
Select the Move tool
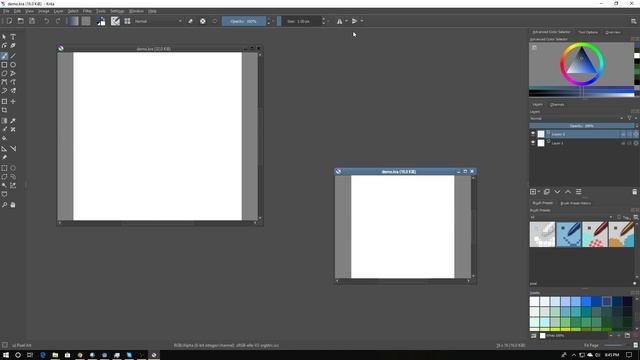point(13,101)
